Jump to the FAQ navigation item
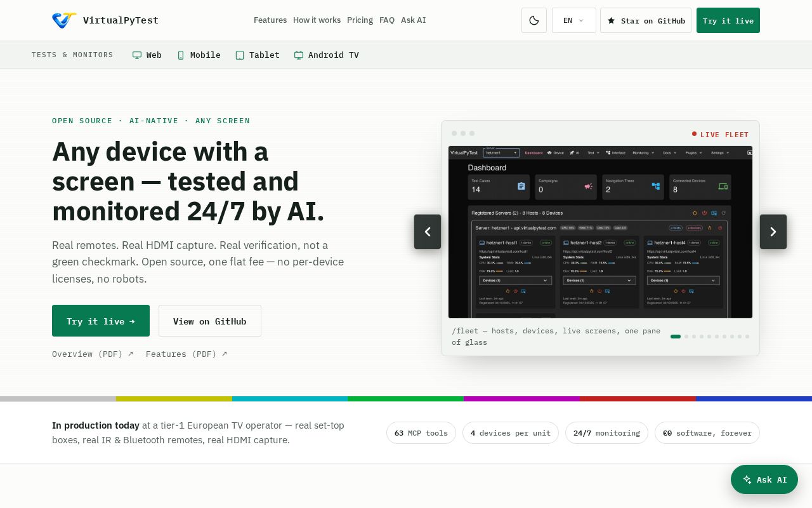Viewport: 812px width, 508px height. click(387, 20)
